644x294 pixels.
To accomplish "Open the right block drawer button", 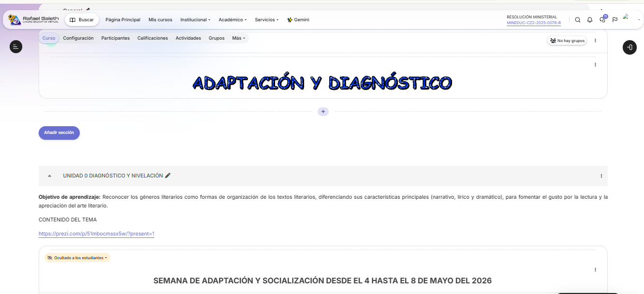I will 629,47.
